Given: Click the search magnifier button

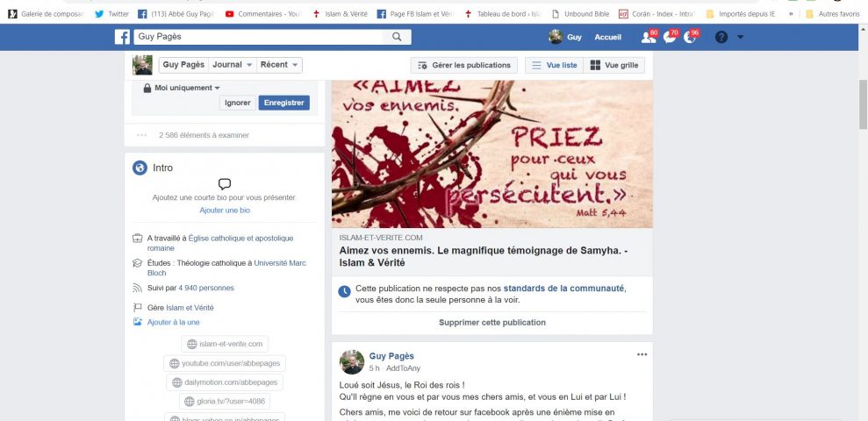Looking at the screenshot, I should pos(397,37).
